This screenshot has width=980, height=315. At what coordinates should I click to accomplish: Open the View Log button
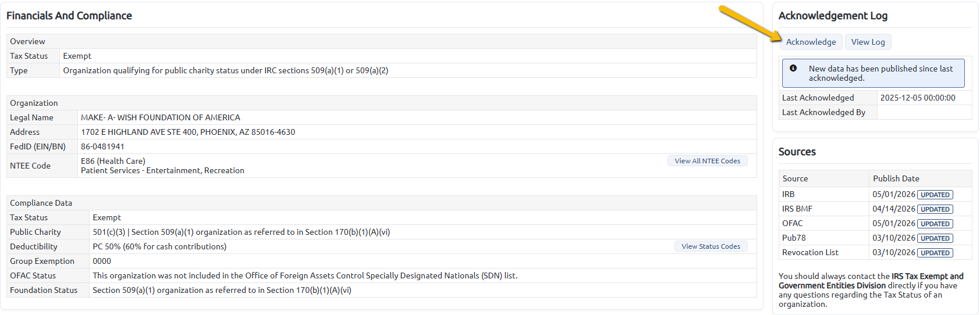tap(868, 42)
